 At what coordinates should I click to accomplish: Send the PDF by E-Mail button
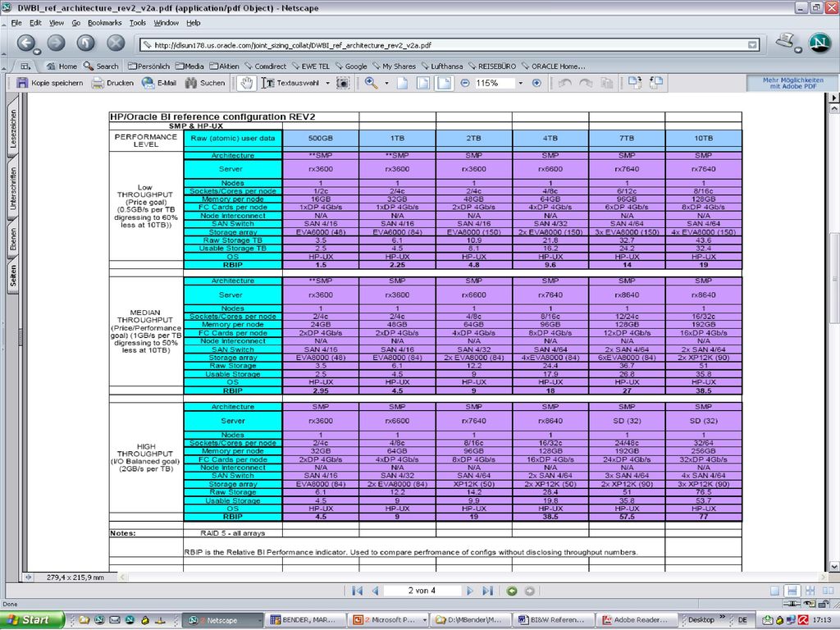point(159,83)
